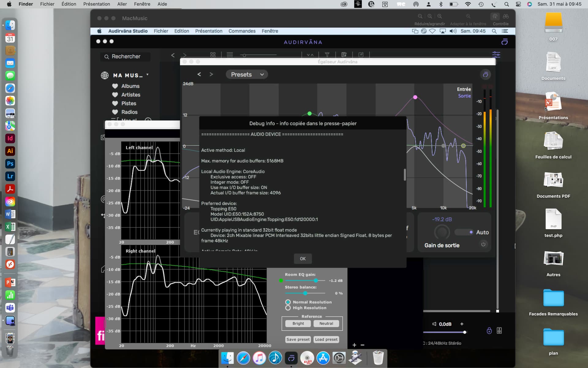588x368 pixels.
Task: Switch to list view in Audirvana toolbar
Action: coord(230,55)
